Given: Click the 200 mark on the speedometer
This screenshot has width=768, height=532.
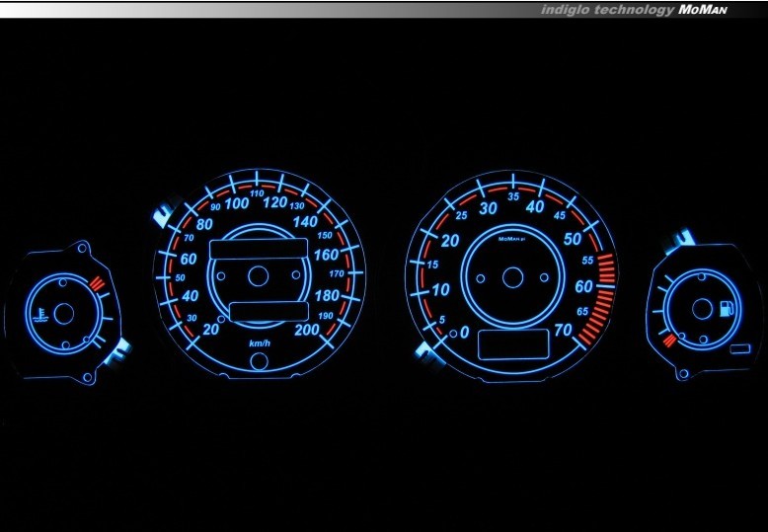Looking at the screenshot, I should point(307,330).
